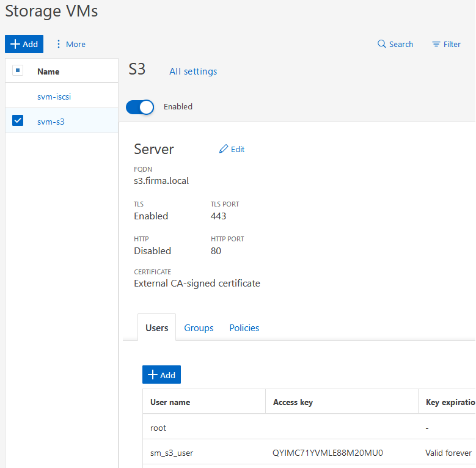Click the User name column header
The width and height of the screenshot is (476, 468).
(204, 402)
